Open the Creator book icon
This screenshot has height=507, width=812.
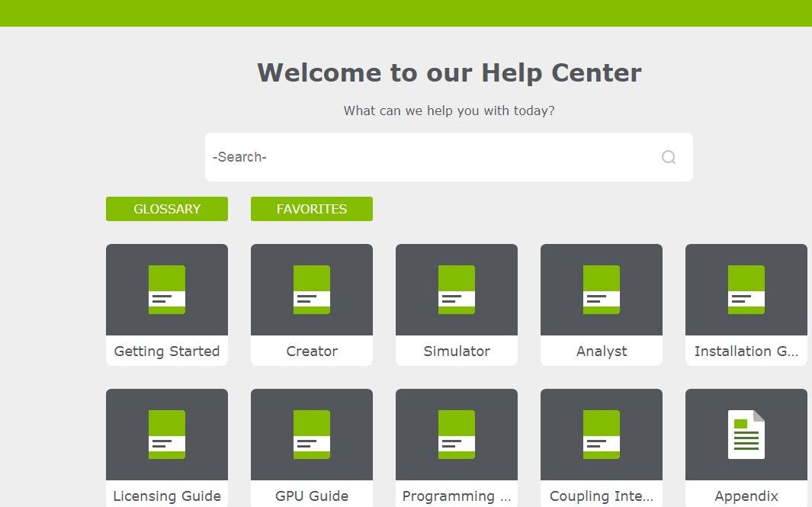(x=312, y=290)
